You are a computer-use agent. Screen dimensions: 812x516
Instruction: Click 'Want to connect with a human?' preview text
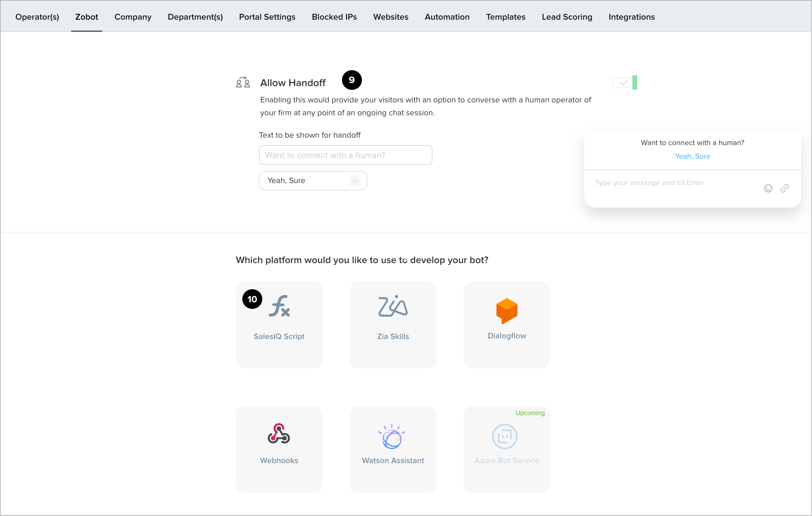[692, 143]
